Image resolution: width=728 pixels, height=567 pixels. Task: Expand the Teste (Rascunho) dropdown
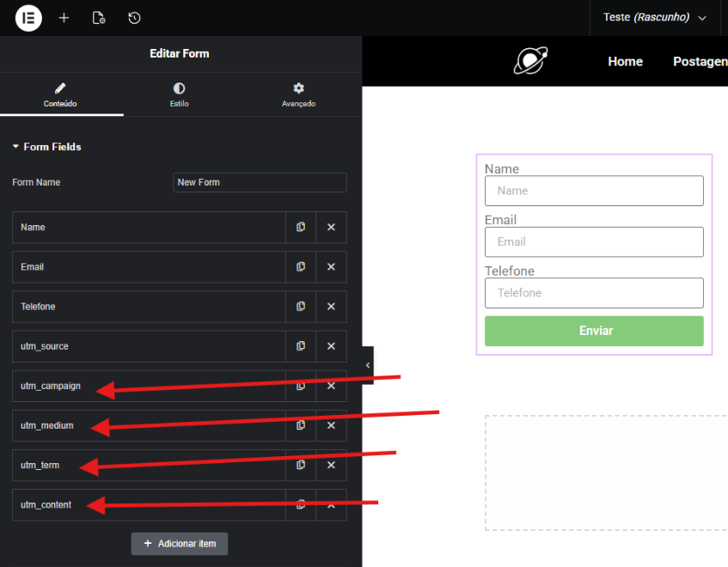pos(654,17)
